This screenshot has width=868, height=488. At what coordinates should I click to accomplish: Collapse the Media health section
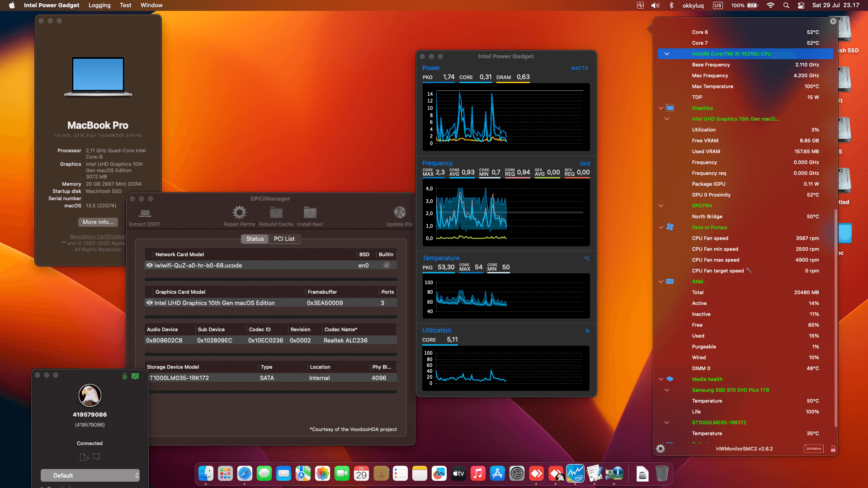pos(661,379)
